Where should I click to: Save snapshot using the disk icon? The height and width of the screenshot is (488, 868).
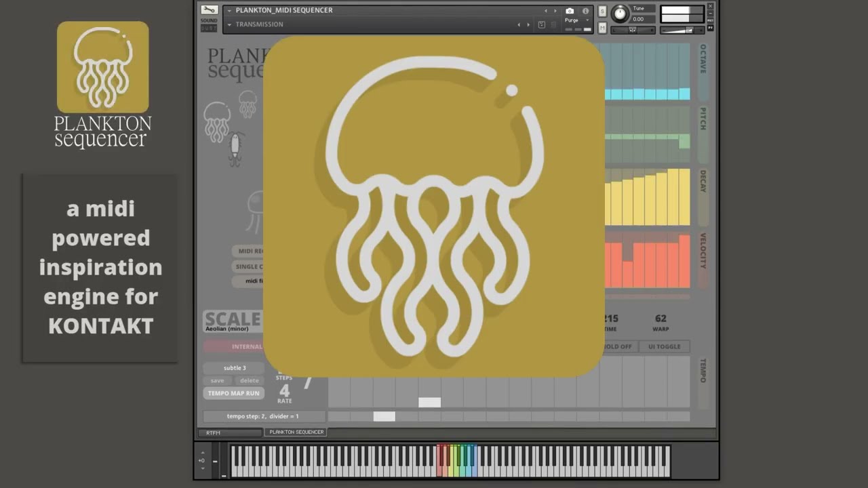coord(541,24)
